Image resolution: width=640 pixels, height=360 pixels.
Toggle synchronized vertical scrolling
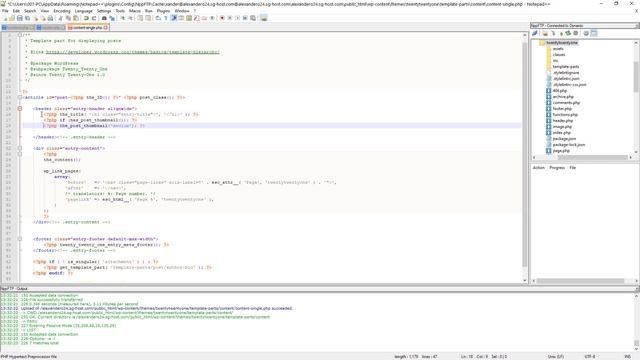pos(140,18)
